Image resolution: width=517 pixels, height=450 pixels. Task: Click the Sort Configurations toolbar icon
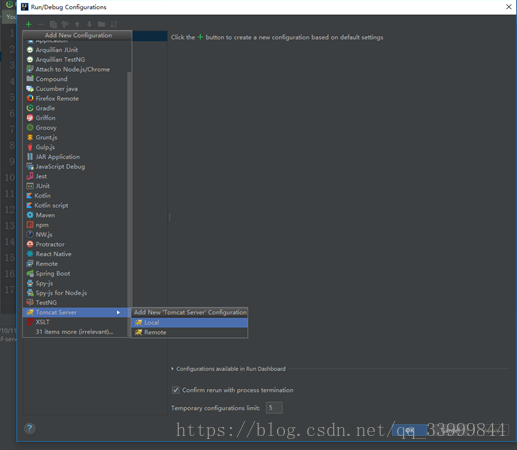(114, 24)
